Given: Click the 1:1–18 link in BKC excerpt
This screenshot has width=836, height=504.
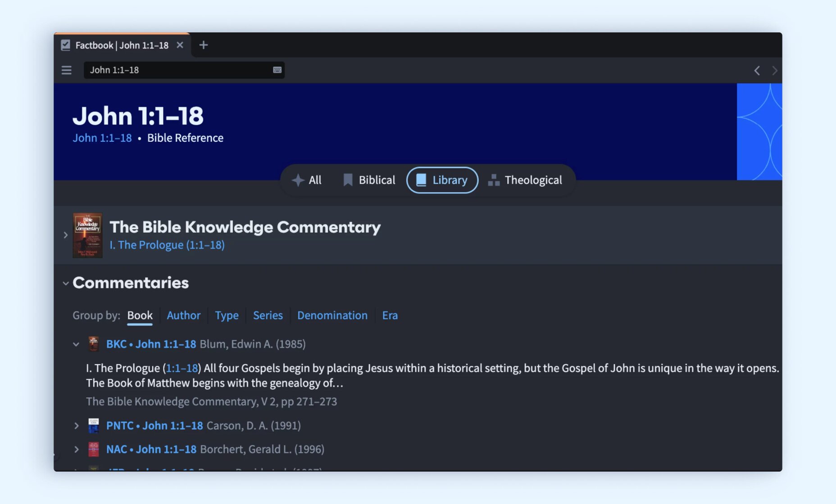Looking at the screenshot, I should pyautogui.click(x=182, y=368).
